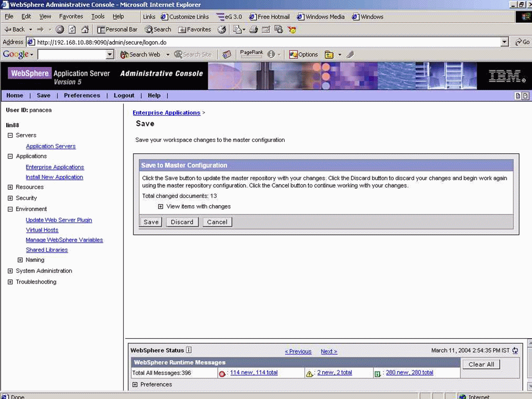Click the Go button icon
532x399 pixels.
pyautogui.click(x=522, y=42)
